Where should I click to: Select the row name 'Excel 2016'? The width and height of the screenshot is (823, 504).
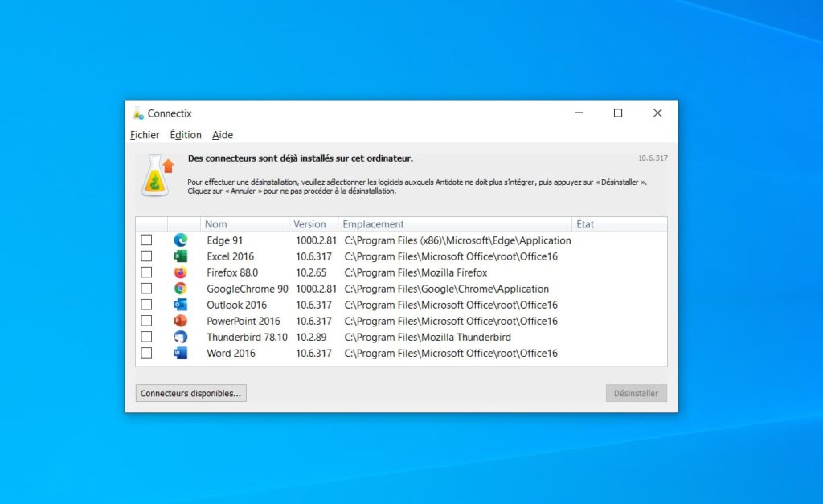pos(231,256)
